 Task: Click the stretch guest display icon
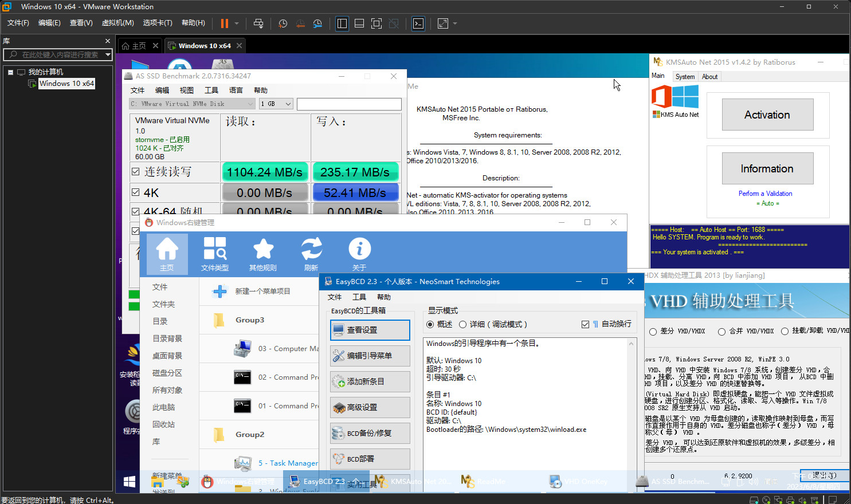443,23
